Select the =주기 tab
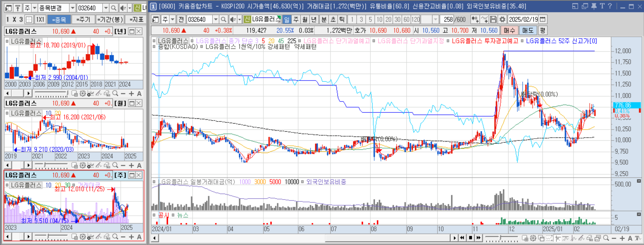Screen dimensions: 644x245 click(83, 19)
